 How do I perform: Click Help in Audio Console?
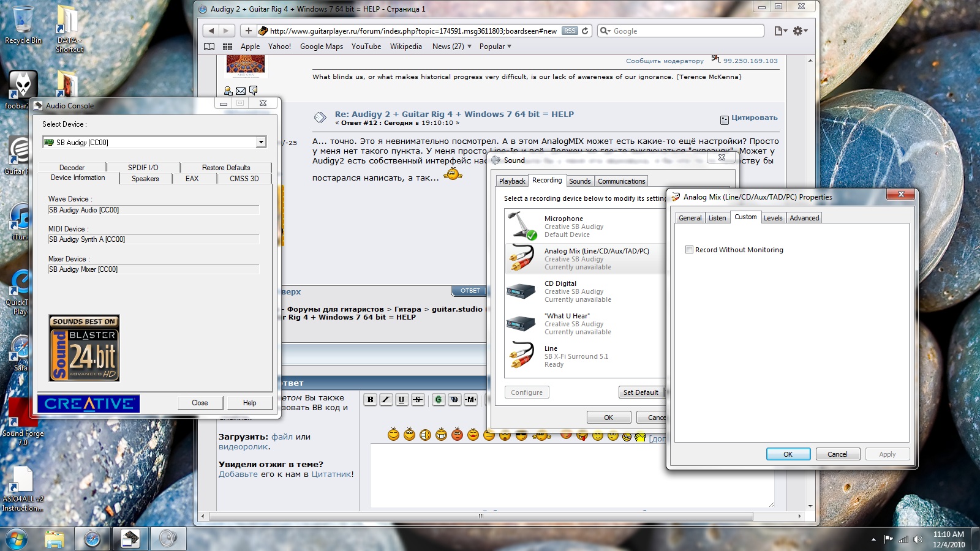click(x=249, y=403)
